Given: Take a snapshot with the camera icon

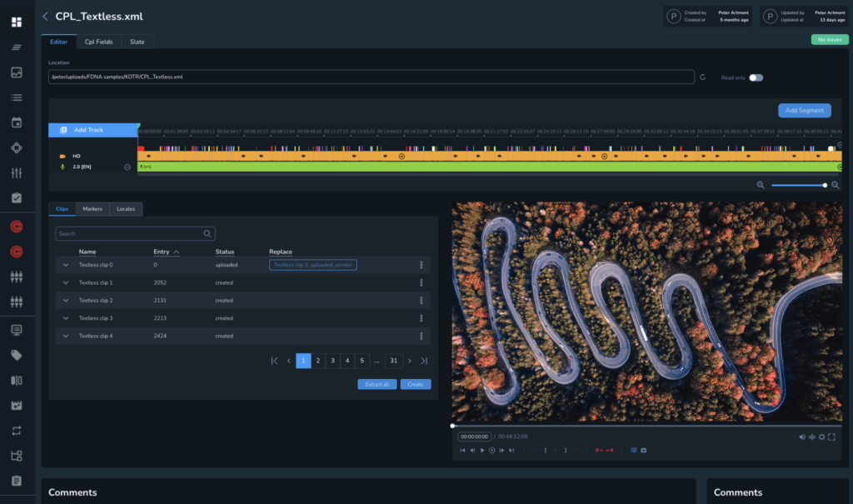Looking at the screenshot, I should [643, 450].
